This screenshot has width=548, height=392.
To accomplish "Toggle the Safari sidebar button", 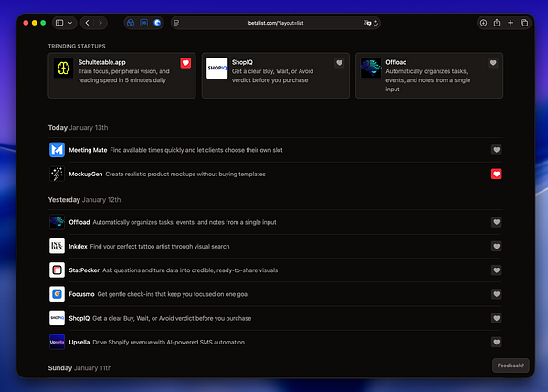I will coord(59,23).
